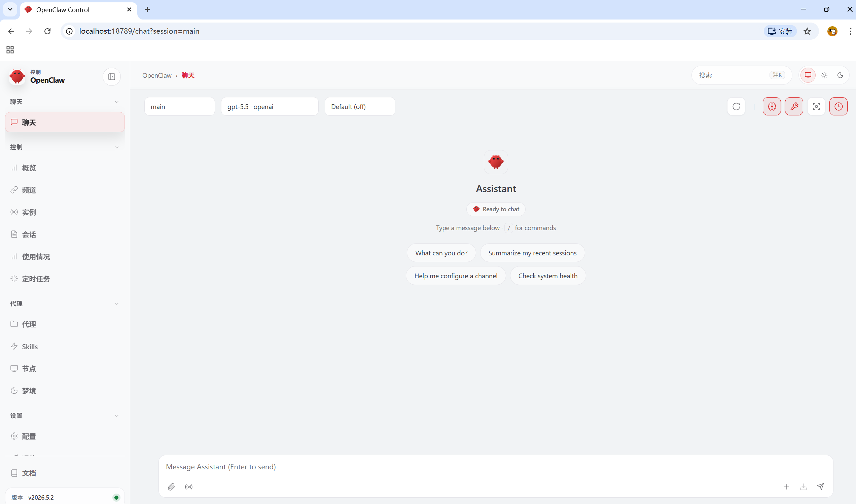Open the 概览 overview page

[65, 168]
